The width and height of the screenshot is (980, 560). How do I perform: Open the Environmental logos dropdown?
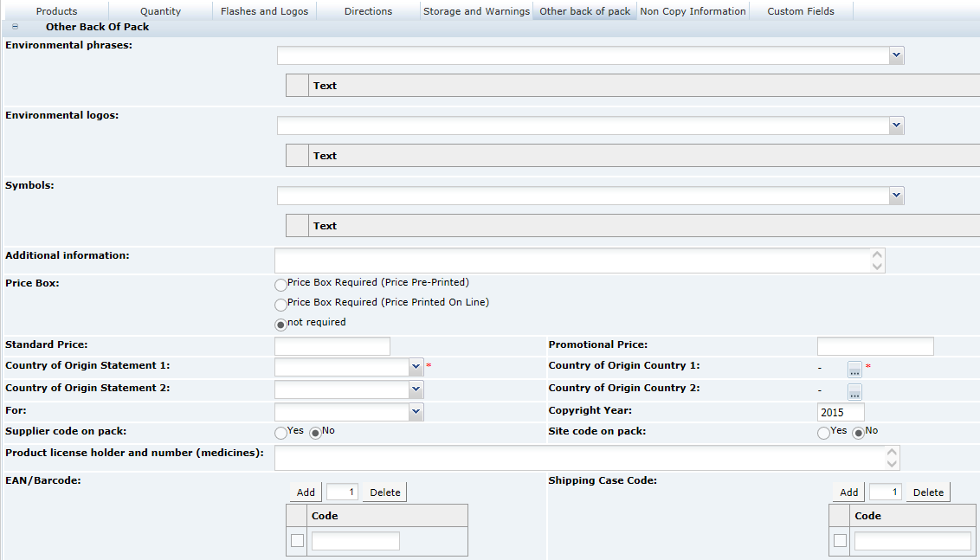click(x=897, y=125)
